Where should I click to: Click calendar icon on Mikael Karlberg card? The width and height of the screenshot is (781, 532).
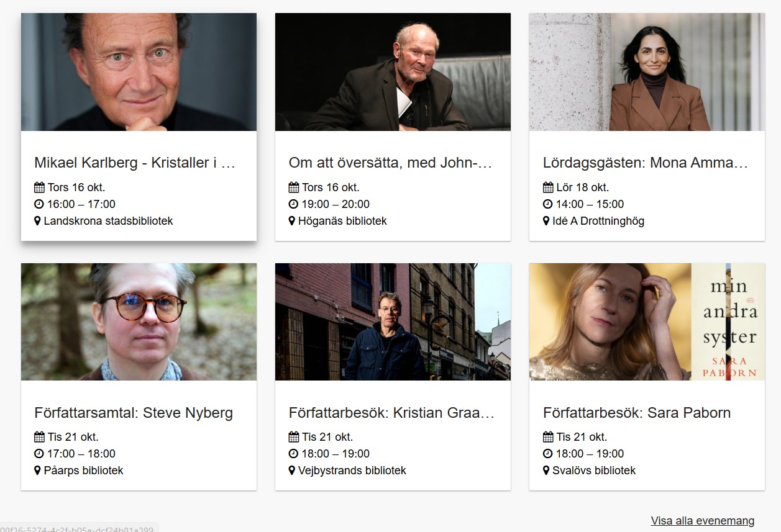point(39,187)
